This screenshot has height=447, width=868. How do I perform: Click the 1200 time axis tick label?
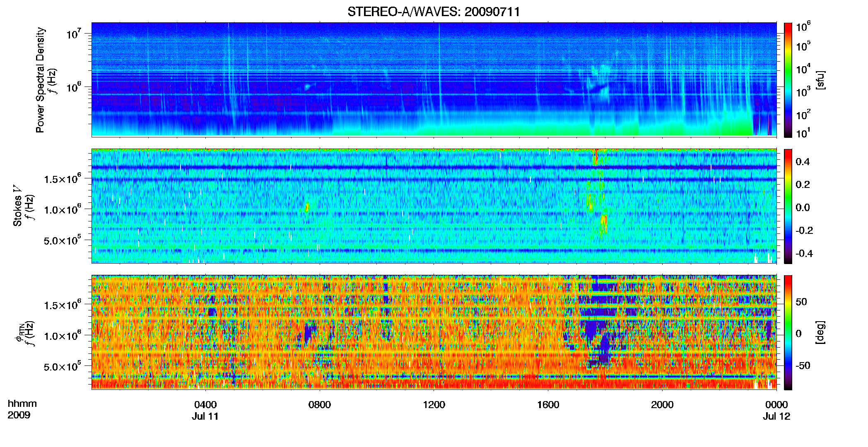[x=434, y=404]
